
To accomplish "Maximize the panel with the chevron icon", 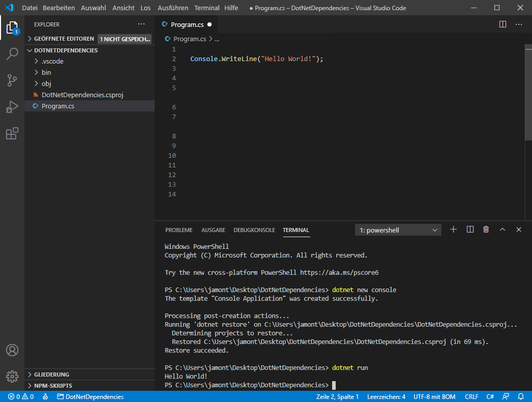I will point(502,229).
